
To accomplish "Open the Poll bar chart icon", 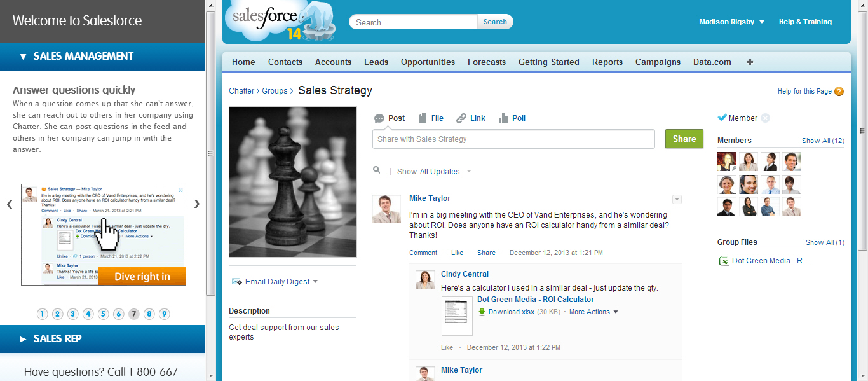I will pos(503,118).
